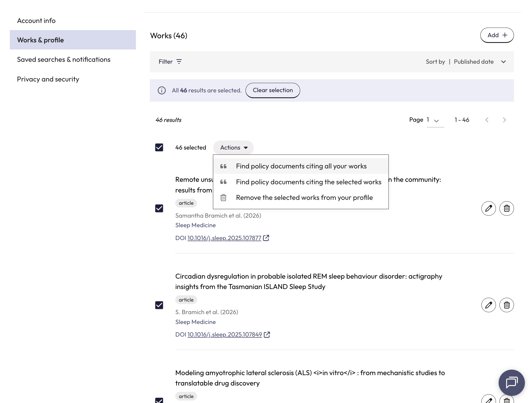Screen dimensions: 532x403
Task: Click the article tag under Circadian dysregulation
Action: [x=186, y=300]
